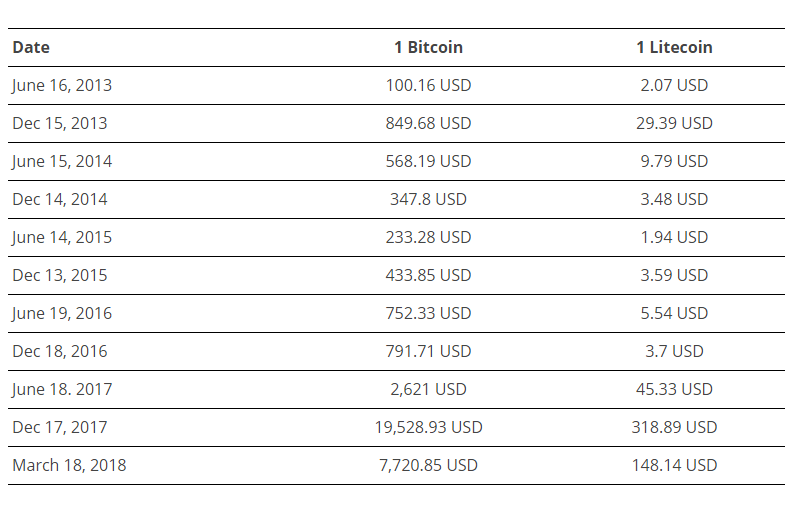Click the 849.68 USD Bitcoin price

click(428, 123)
